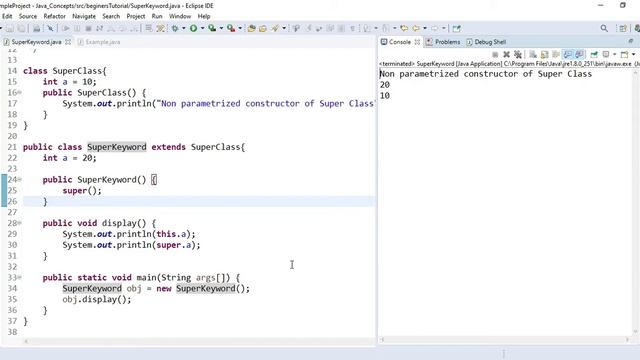Viewport: 640px width, 360px height.
Task: Open the External Tools dropdown arrow
Action: (240, 28)
